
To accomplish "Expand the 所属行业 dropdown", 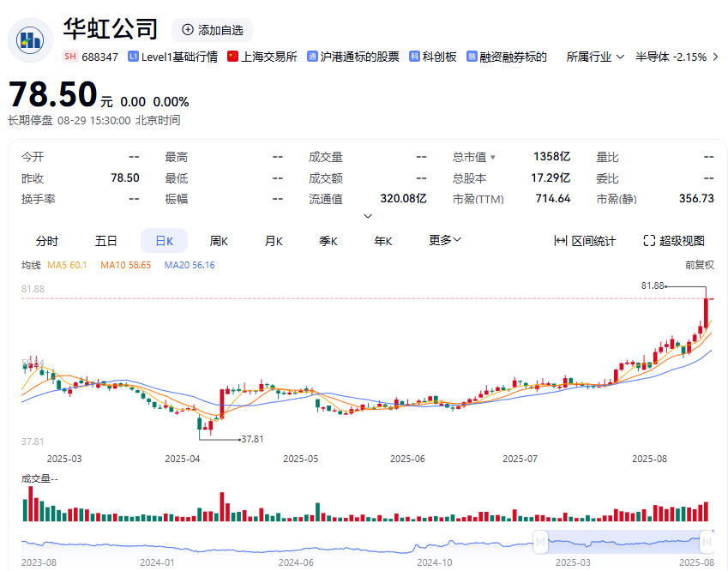I will tap(595, 57).
